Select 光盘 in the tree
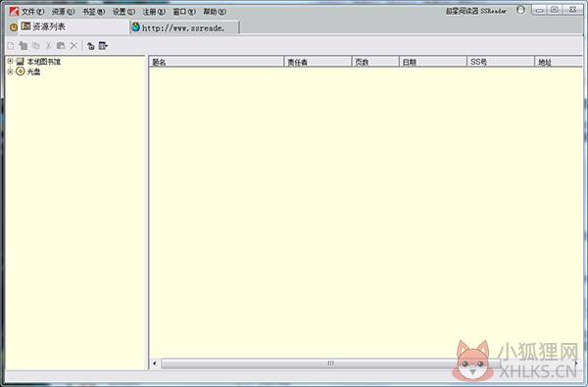 [33, 72]
